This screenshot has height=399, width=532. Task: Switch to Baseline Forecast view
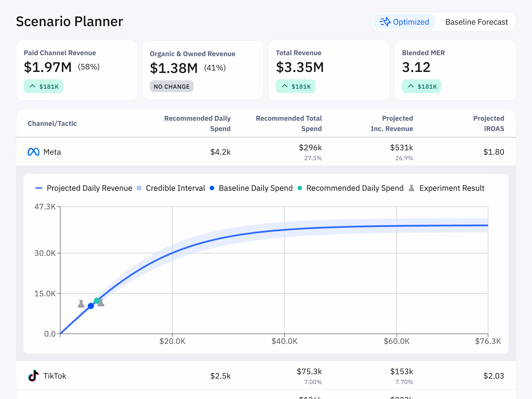point(476,22)
